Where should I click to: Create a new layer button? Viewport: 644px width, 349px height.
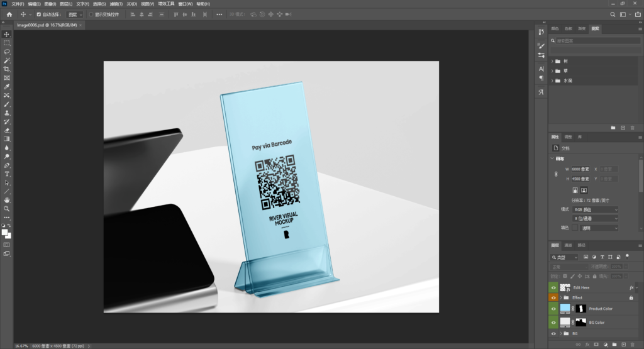click(623, 345)
